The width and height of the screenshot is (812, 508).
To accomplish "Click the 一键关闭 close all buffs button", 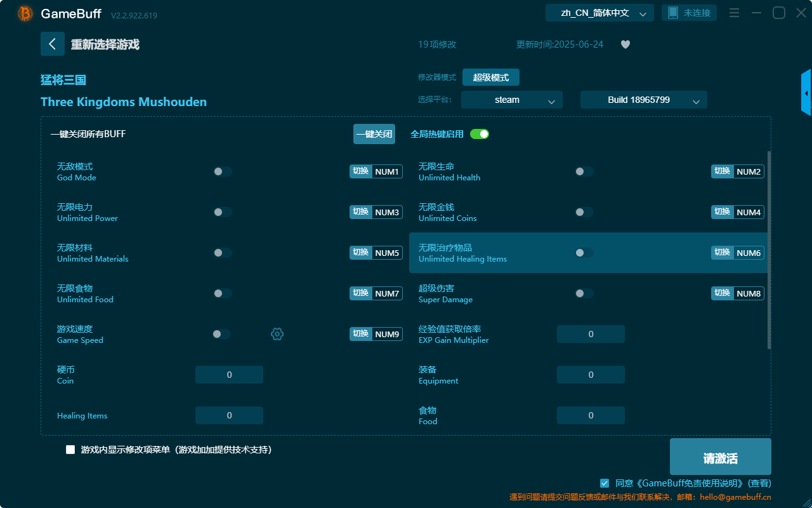I will point(374,134).
